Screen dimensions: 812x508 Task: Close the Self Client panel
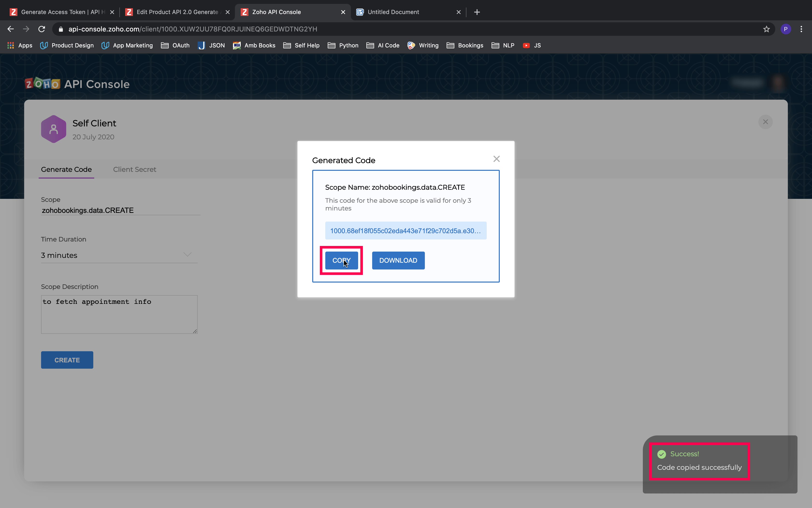coord(765,122)
